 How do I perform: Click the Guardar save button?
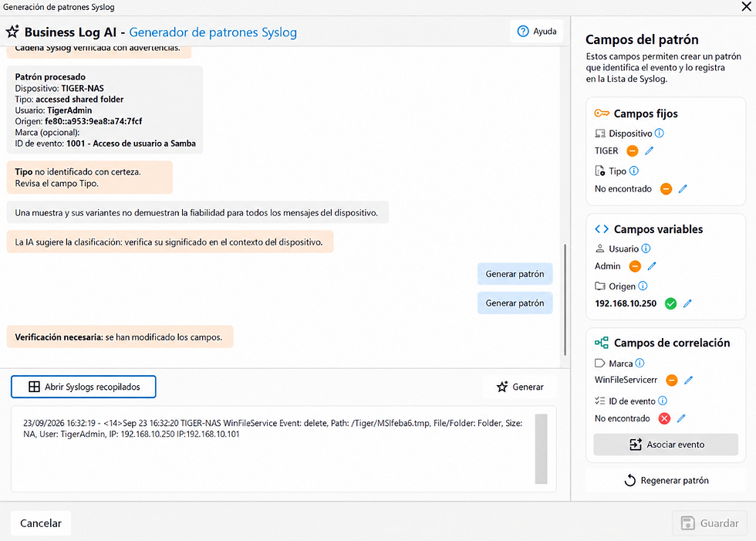tap(710, 523)
